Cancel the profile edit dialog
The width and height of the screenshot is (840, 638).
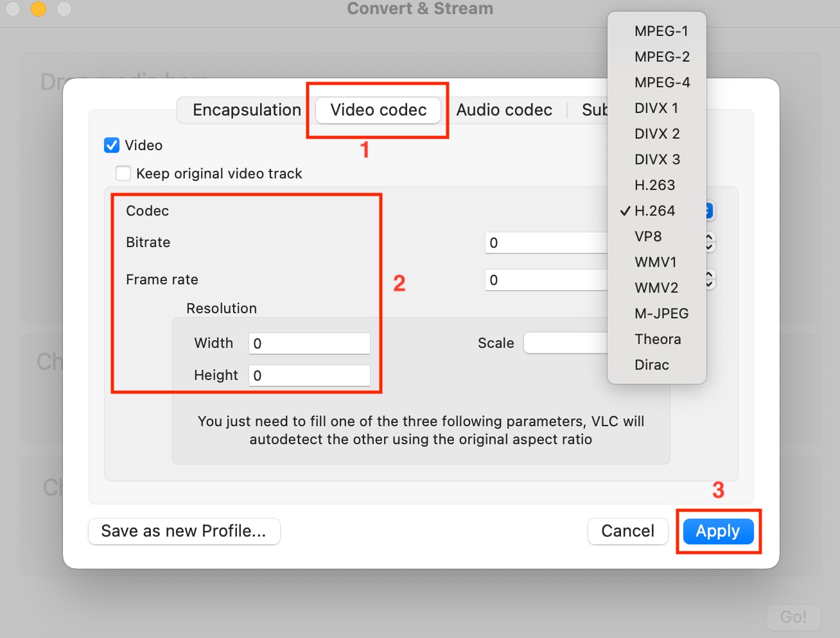click(x=627, y=531)
